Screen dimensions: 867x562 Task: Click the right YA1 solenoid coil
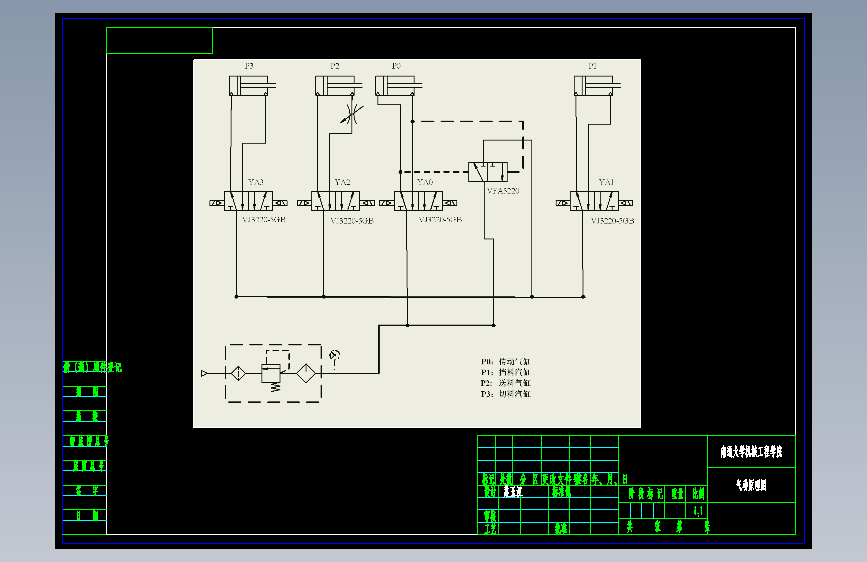coord(626,203)
